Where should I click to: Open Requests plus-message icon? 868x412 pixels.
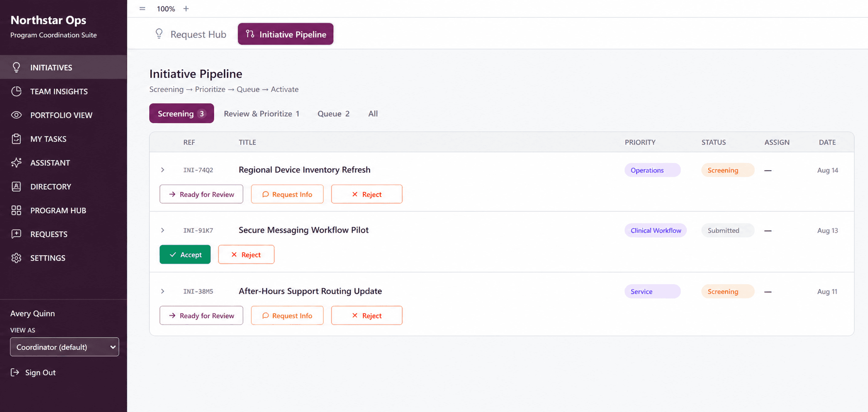click(x=16, y=234)
